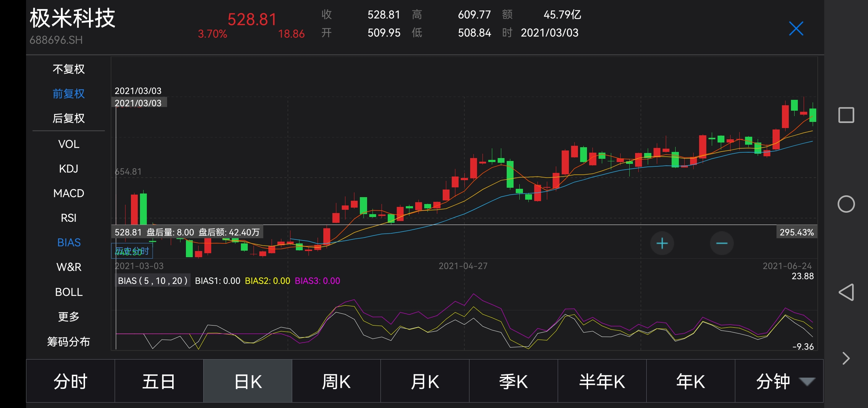The width and height of the screenshot is (868, 408).
Task: Click the 295.43% percentage label
Action: pyautogui.click(x=797, y=232)
